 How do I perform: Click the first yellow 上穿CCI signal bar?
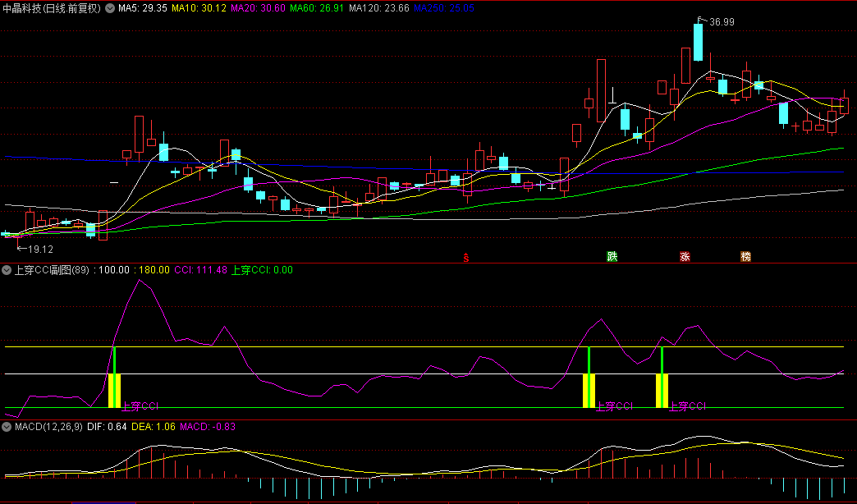click(114, 390)
